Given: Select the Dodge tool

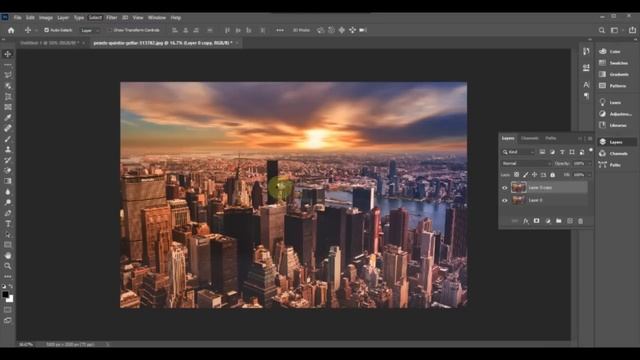Looking at the screenshot, I should (8, 202).
